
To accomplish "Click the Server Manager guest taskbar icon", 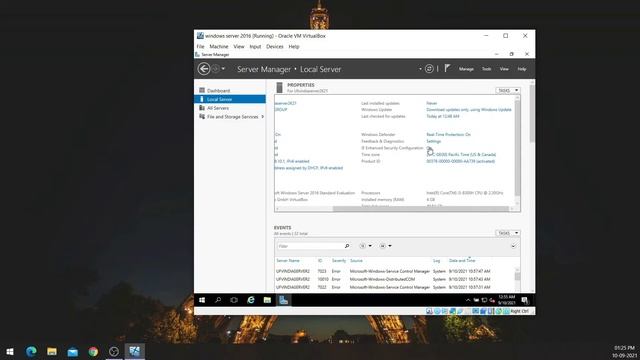I will click(x=284, y=300).
